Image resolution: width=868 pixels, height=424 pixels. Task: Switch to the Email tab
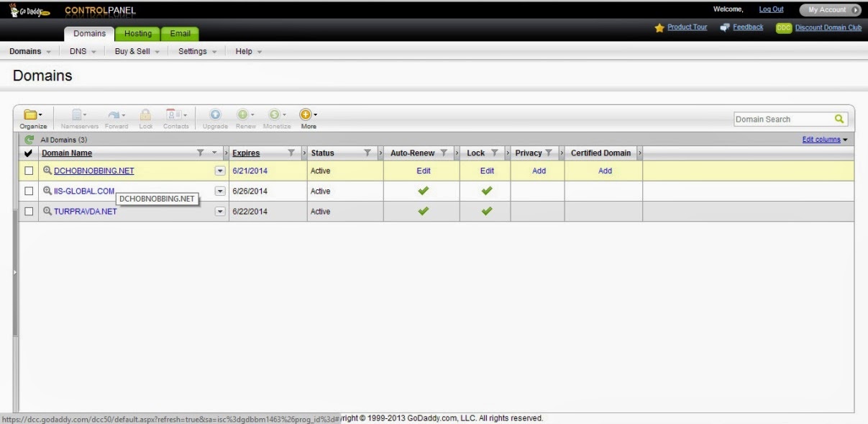point(180,34)
